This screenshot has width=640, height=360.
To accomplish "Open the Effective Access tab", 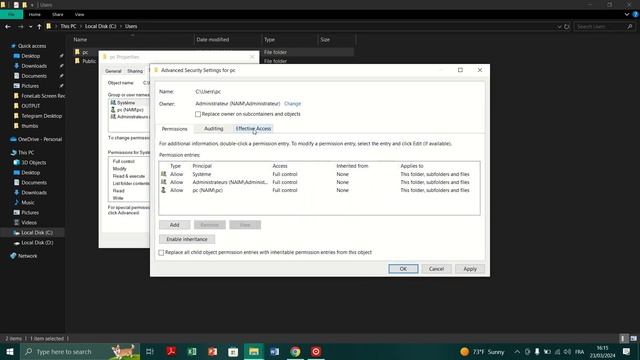I will [x=253, y=129].
